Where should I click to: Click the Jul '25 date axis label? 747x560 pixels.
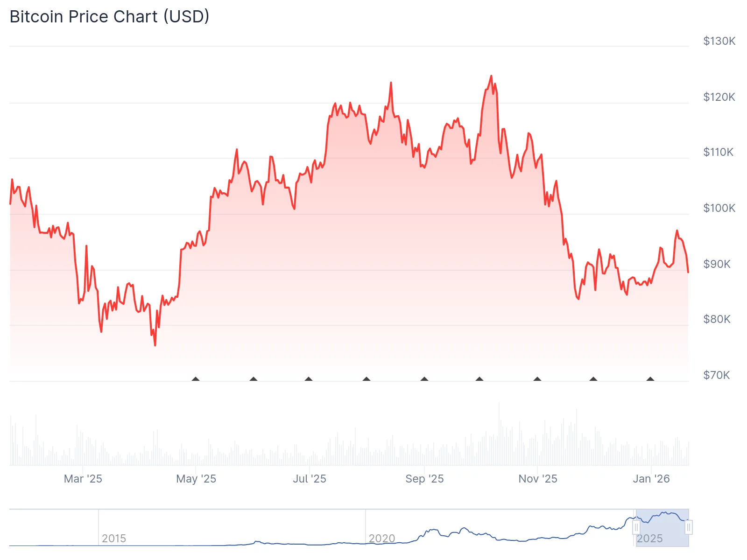pos(310,479)
